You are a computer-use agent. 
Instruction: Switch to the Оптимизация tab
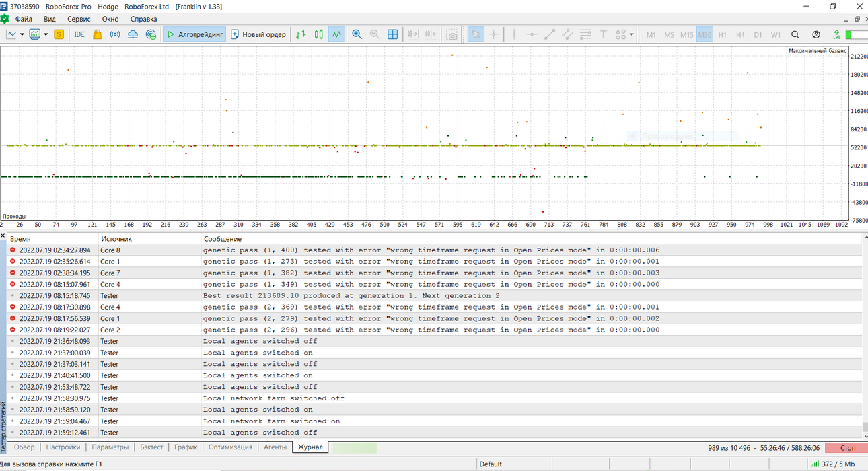tap(230, 447)
